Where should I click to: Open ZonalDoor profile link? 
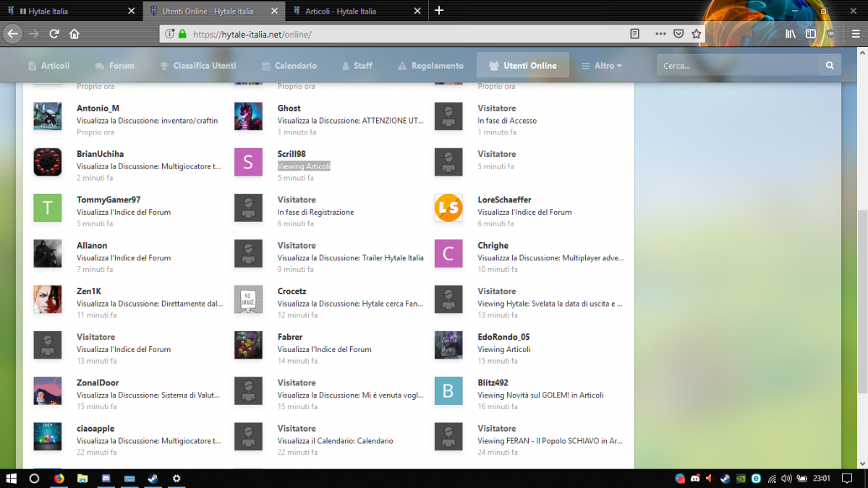[x=98, y=382]
